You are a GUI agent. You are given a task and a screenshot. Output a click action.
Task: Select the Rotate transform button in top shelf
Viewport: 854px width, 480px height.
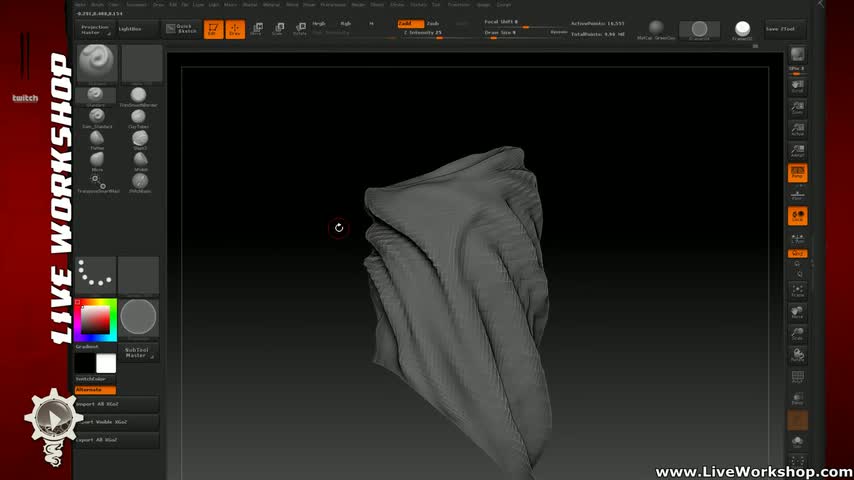click(300, 29)
